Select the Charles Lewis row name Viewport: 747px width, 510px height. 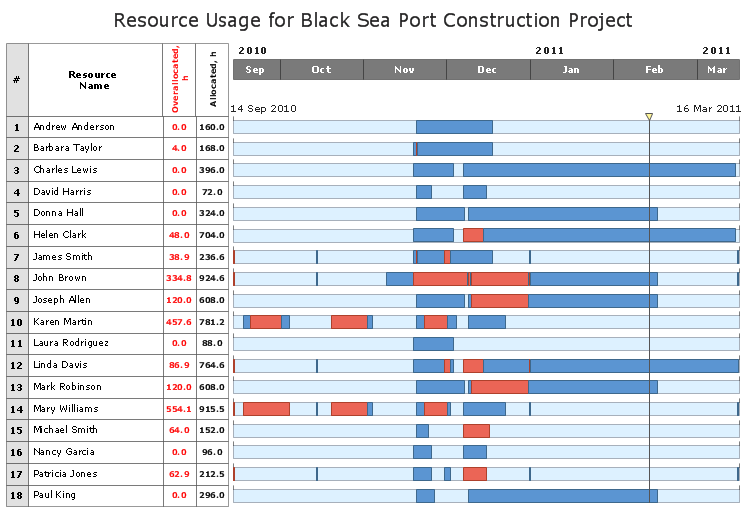[65, 170]
